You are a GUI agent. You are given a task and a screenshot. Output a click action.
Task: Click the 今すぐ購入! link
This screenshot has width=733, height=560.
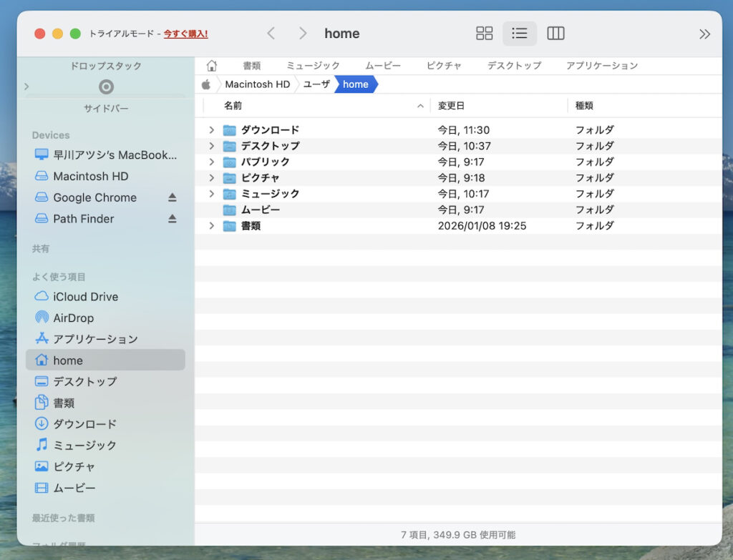pos(185,34)
